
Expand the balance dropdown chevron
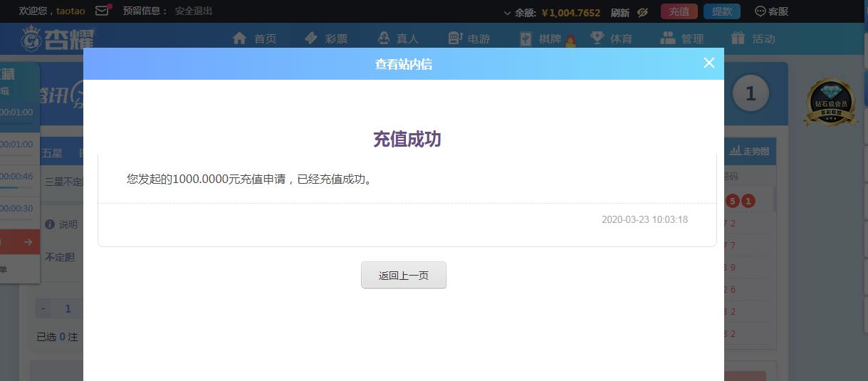pyautogui.click(x=507, y=13)
